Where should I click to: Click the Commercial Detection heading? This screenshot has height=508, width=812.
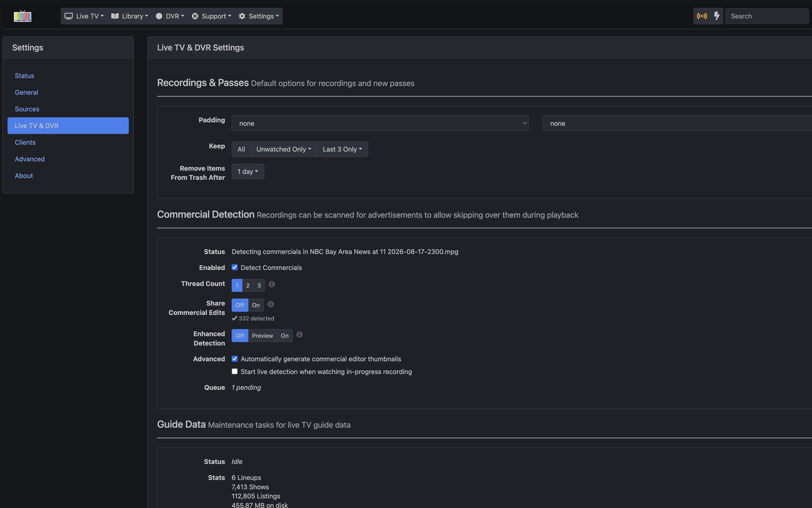(x=206, y=214)
